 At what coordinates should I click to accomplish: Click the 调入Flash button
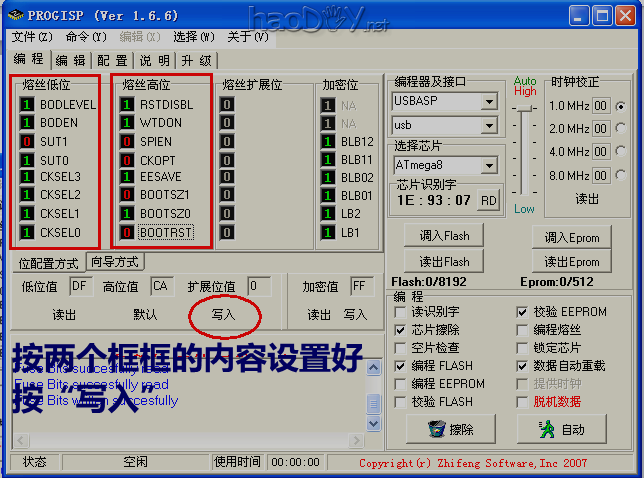(x=443, y=237)
